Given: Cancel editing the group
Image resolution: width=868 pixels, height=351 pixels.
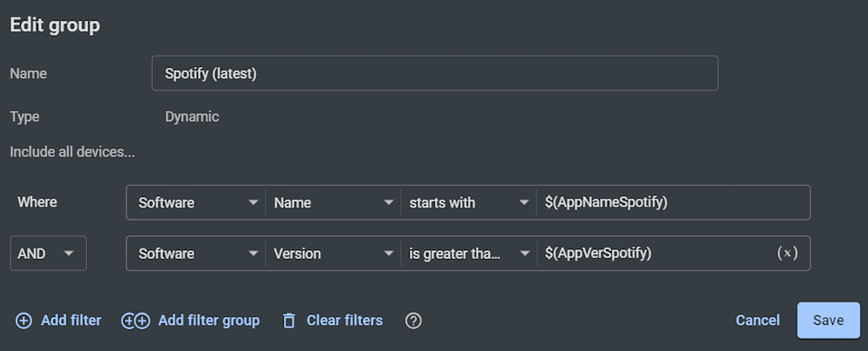Looking at the screenshot, I should (x=758, y=320).
